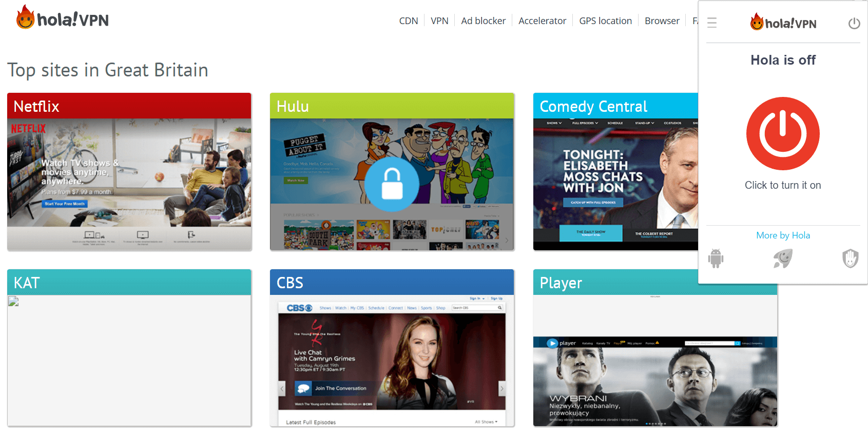Click the Netflix title bar on first tile

coord(129,106)
